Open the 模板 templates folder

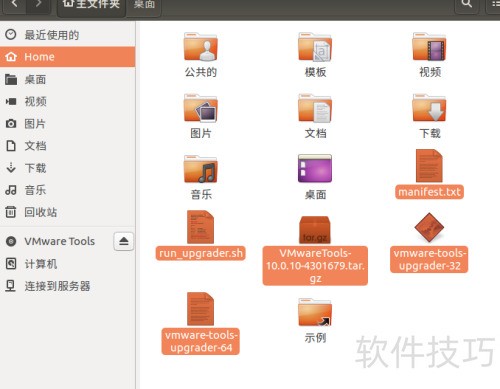(315, 47)
